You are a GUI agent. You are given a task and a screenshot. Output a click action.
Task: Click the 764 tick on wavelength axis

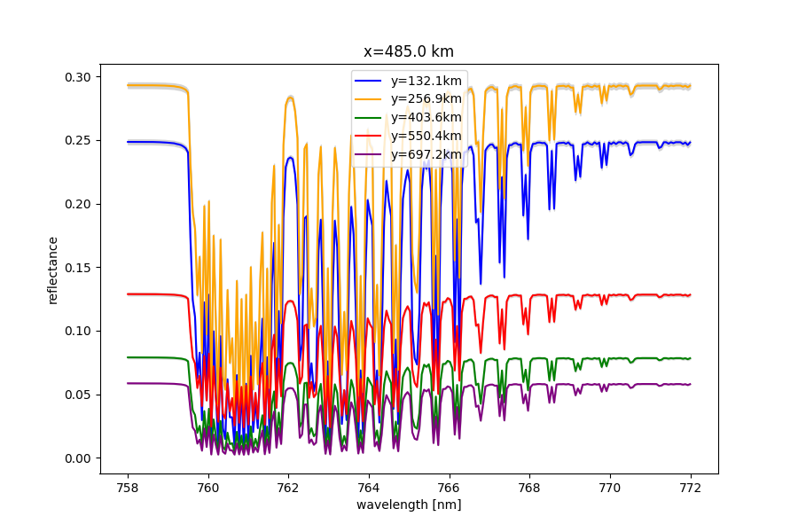(x=369, y=489)
